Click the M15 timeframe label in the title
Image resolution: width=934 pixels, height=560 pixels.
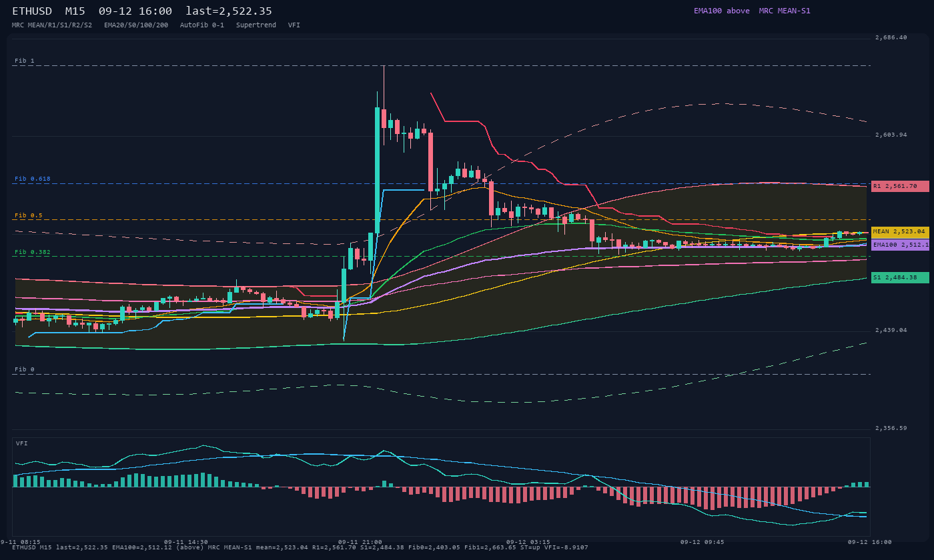click(x=75, y=11)
